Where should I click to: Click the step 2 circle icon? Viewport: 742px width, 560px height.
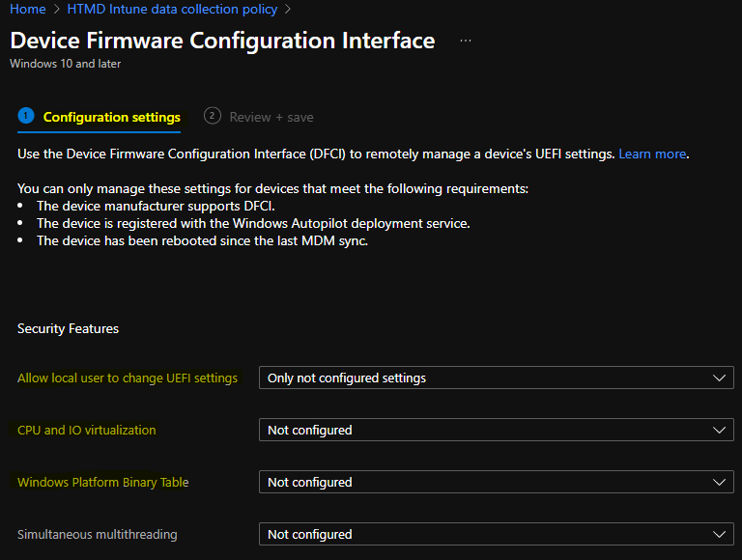point(213,116)
